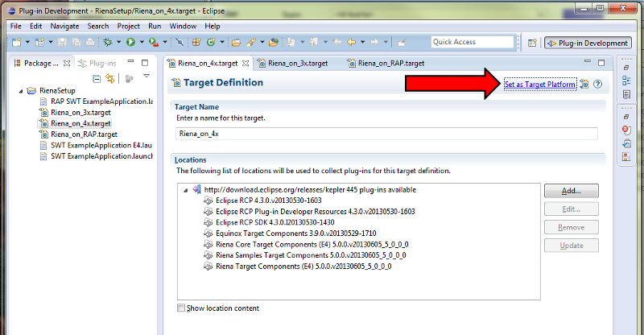This screenshot has height=335, width=644.
Task: Open the Error Log view icon
Action: coord(626,130)
